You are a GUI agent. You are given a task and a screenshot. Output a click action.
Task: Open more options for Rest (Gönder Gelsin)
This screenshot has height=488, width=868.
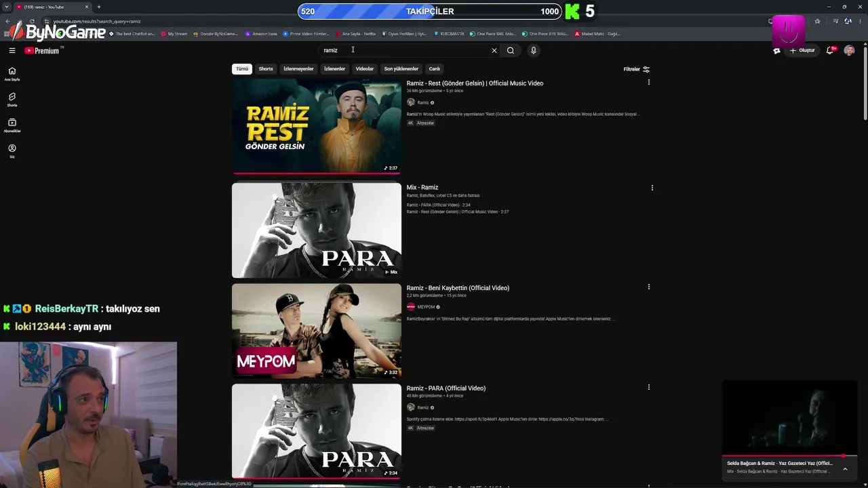[649, 82]
